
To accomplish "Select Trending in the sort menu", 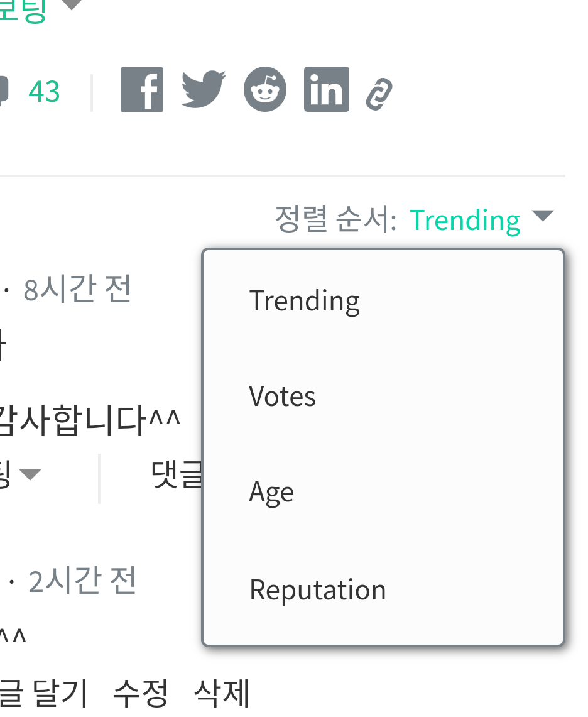I will (304, 300).
